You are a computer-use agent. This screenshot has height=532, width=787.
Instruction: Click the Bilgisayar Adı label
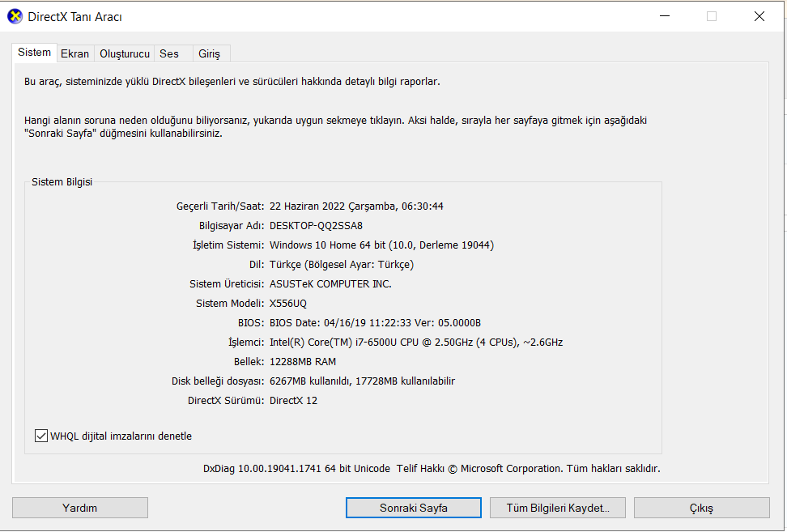click(232, 226)
